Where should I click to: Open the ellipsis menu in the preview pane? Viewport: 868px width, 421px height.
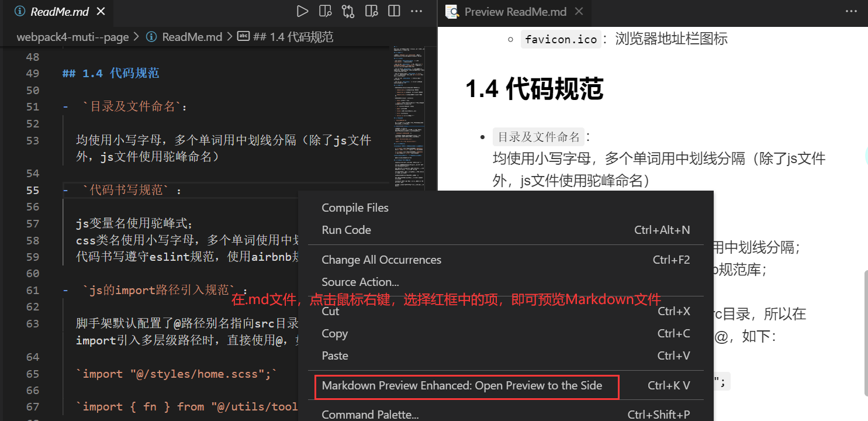(851, 12)
